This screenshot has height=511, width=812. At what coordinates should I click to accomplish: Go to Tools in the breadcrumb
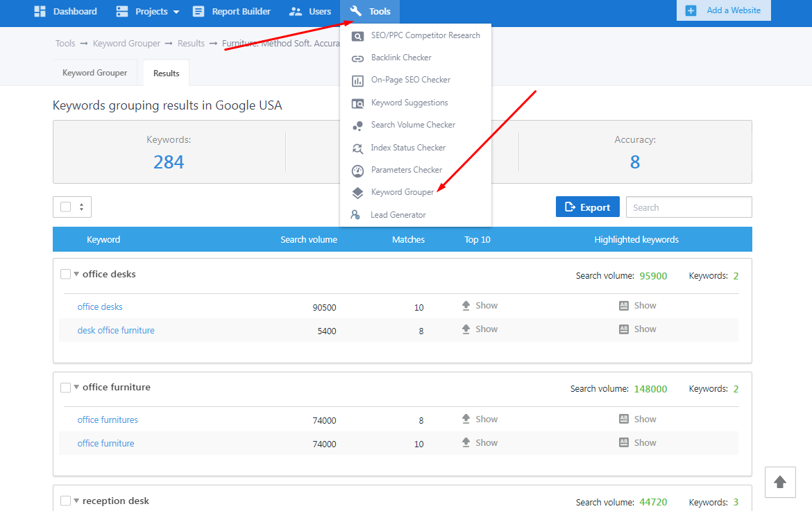(65, 44)
